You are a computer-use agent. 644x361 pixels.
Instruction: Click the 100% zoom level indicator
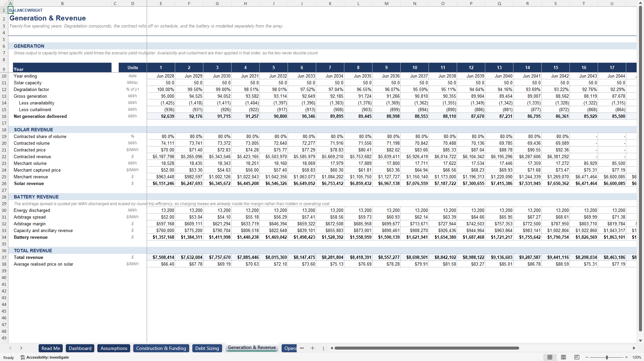(637, 357)
